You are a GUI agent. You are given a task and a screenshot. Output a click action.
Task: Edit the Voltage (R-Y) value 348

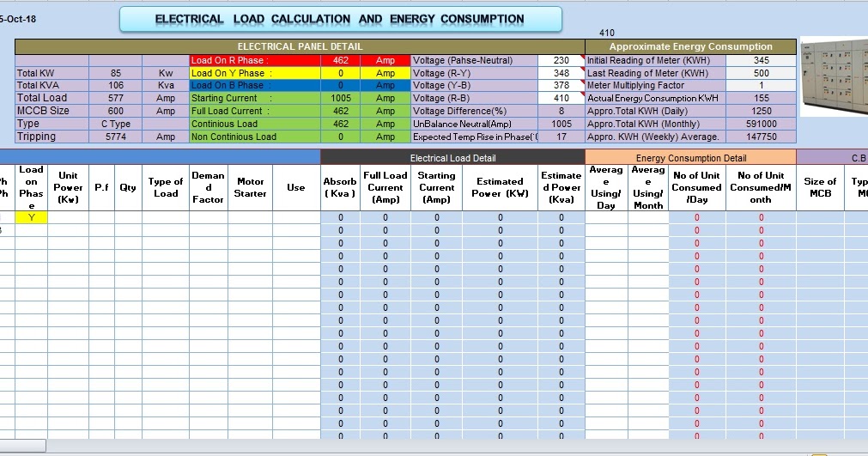point(561,73)
